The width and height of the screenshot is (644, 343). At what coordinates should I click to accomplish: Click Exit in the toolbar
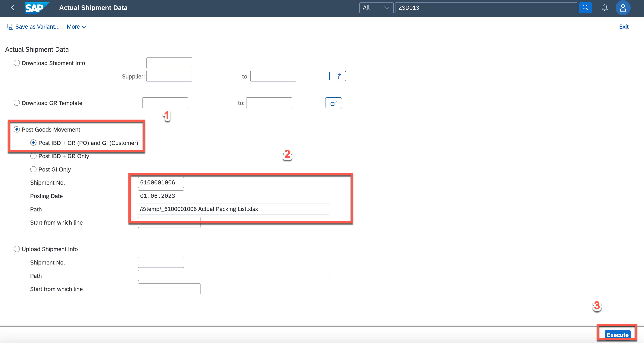coord(623,27)
